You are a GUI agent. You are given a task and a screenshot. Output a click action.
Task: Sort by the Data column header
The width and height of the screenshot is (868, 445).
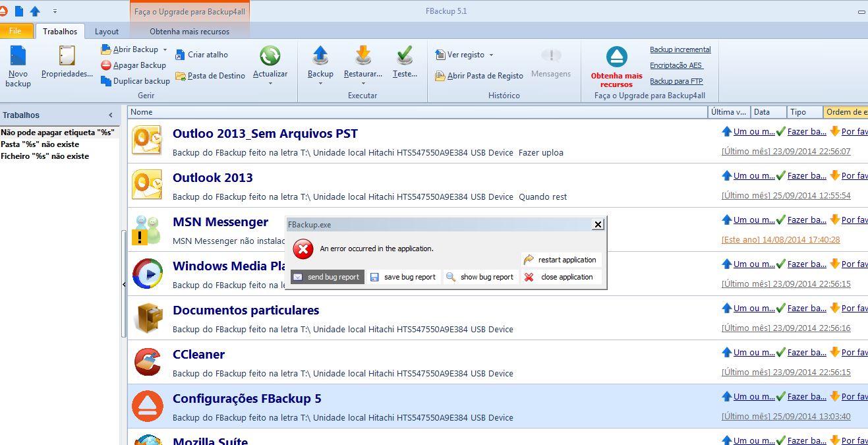coord(769,112)
